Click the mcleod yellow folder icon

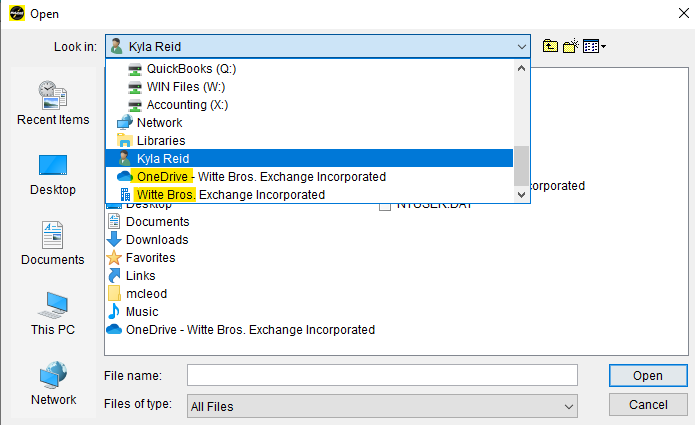coord(114,293)
